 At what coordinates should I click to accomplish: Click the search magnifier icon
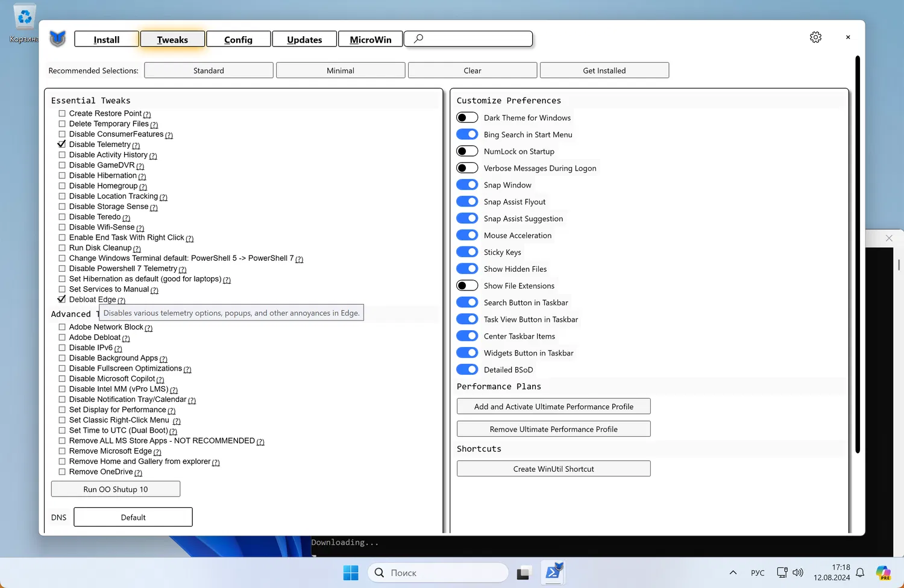(418, 39)
